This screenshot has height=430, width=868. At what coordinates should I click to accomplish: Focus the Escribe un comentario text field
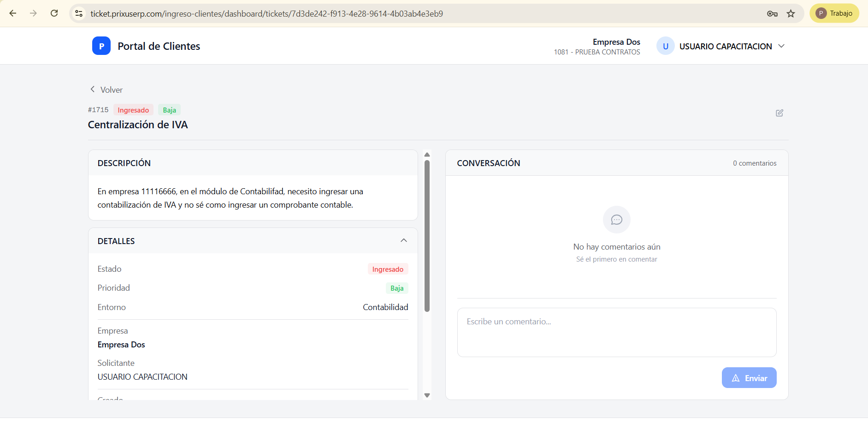[617, 332]
